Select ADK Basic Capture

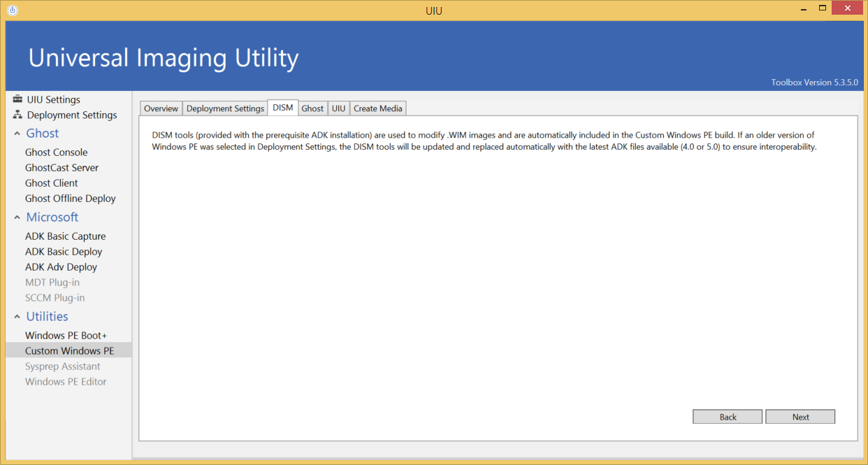(66, 236)
